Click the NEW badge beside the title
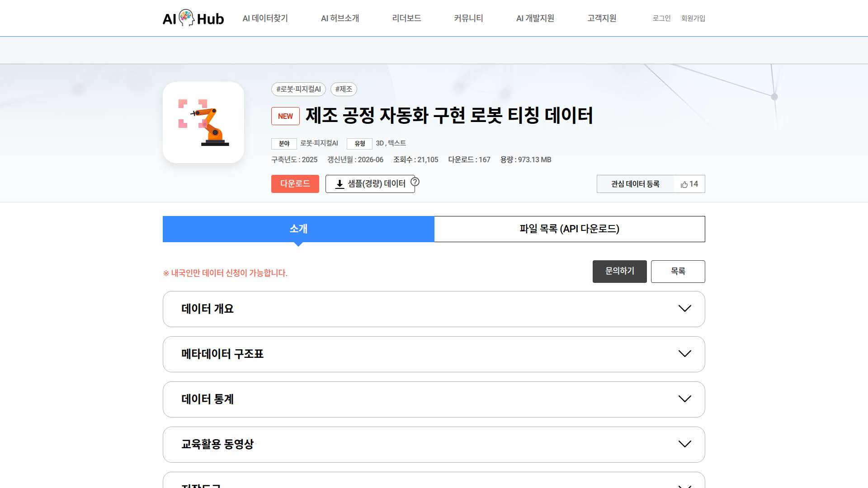The width and height of the screenshot is (868, 488). (x=285, y=116)
